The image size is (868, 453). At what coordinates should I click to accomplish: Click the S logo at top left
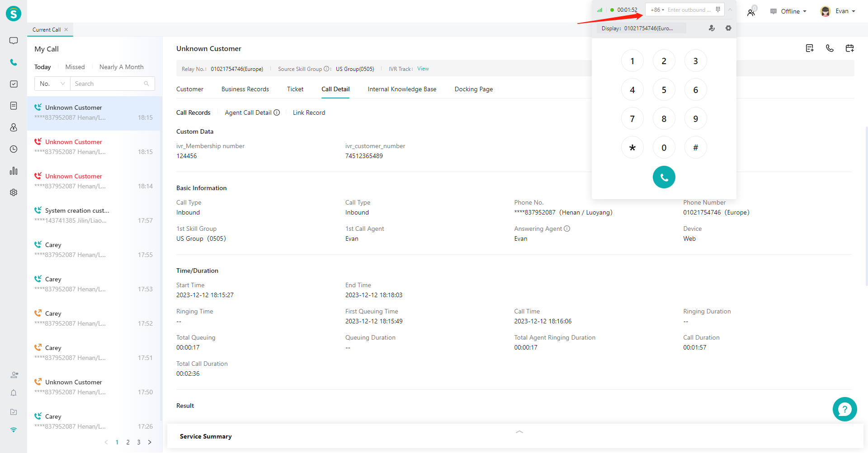14,14
